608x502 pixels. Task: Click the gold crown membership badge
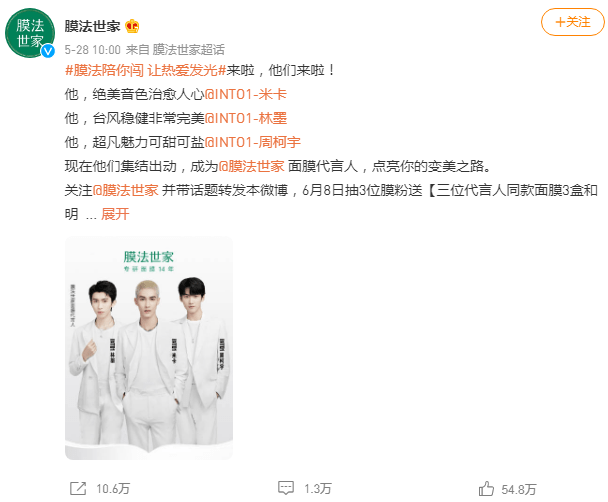click(132, 26)
